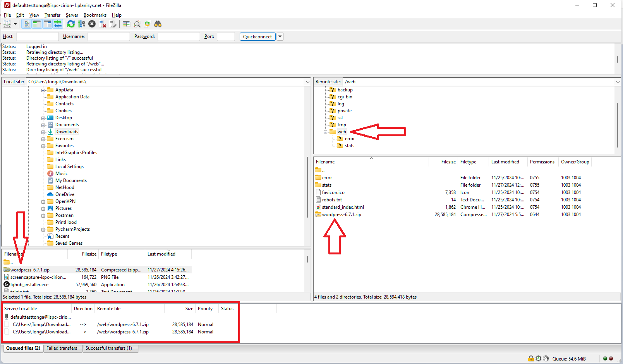Refresh file and folder lists
This screenshot has height=364, width=623.
point(71,24)
